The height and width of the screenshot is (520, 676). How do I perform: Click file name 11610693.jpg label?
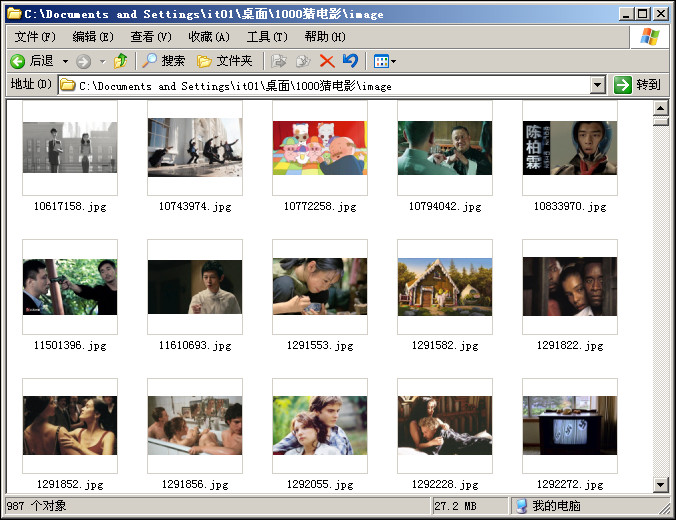tap(195, 345)
